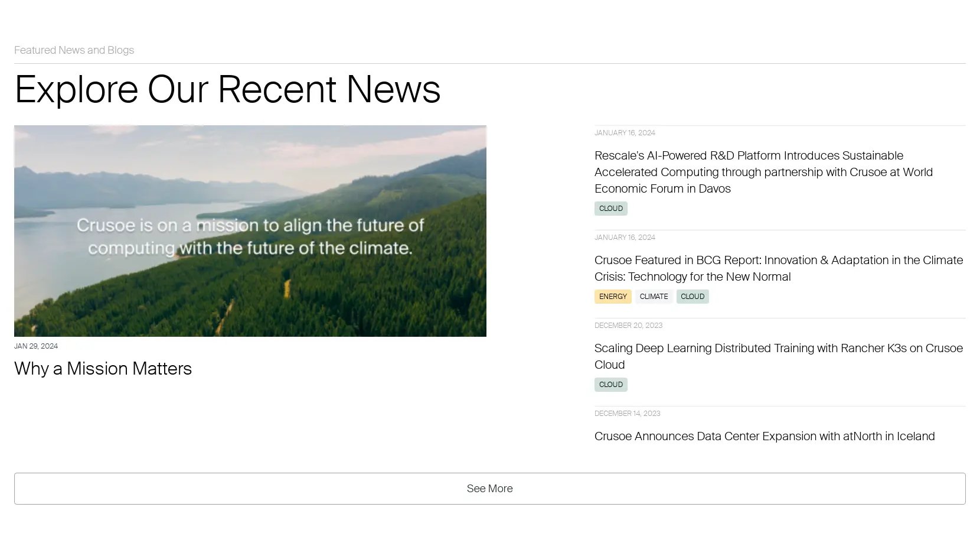Select the CLIMATE tag
980x543 pixels.
pos(654,297)
